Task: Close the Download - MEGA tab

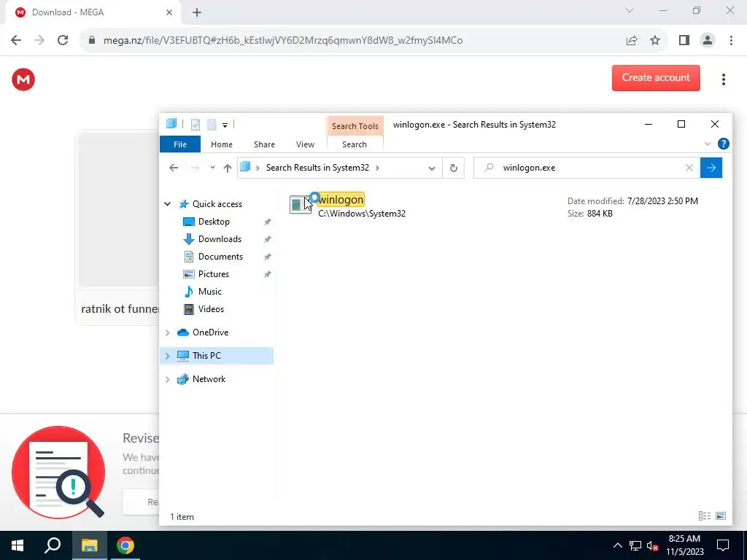Action: [x=169, y=12]
